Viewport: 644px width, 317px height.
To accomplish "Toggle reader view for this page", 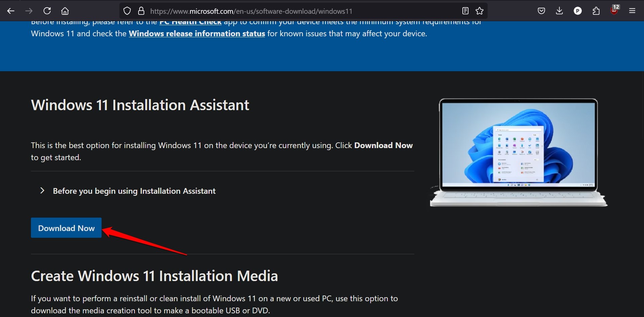I will [x=465, y=11].
